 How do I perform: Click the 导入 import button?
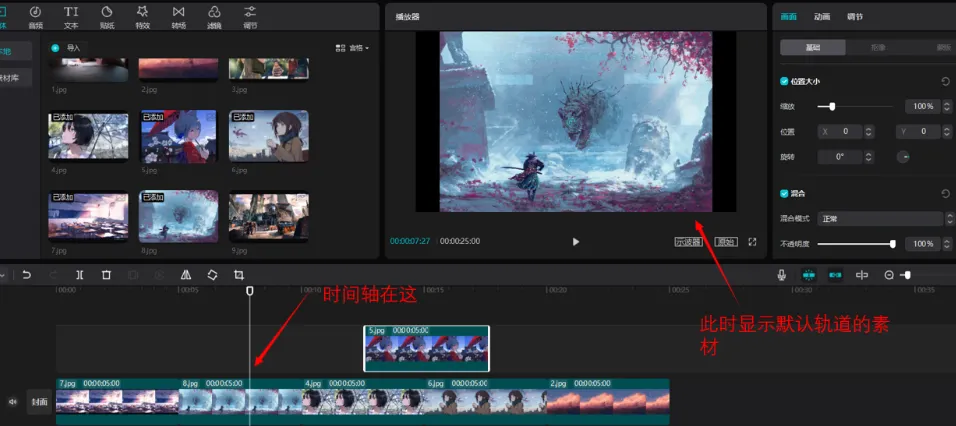(x=66, y=48)
